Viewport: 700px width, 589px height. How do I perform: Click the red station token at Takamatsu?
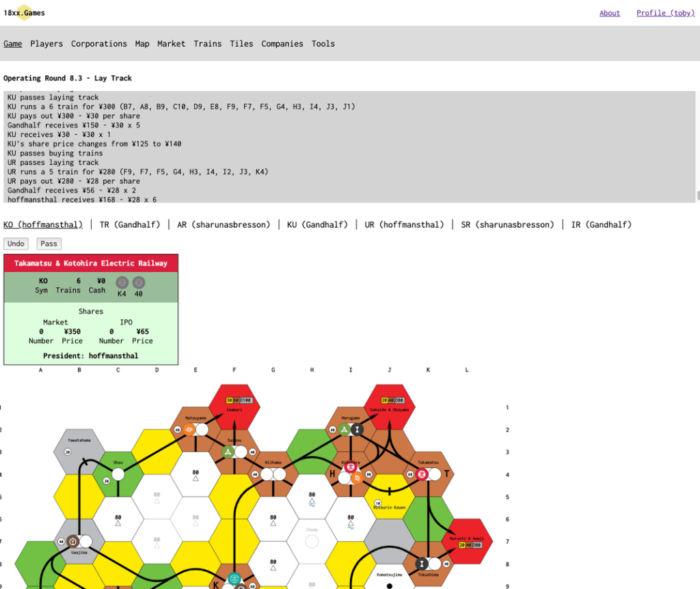point(423,475)
